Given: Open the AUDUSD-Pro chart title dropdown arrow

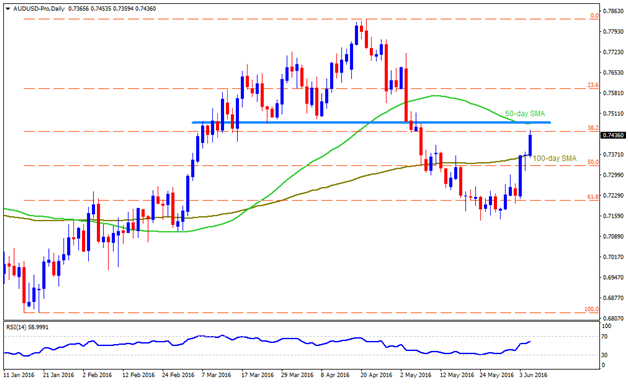Looking at the screenshot, I should [8, 9].
